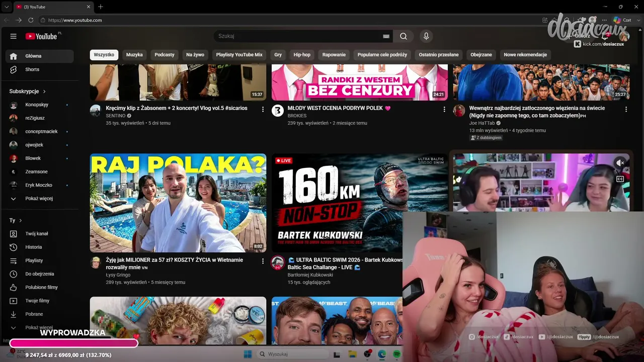644x362 pixels.
Task: Open Microsoft Edge from the taskbar
Action: point(382,354)
